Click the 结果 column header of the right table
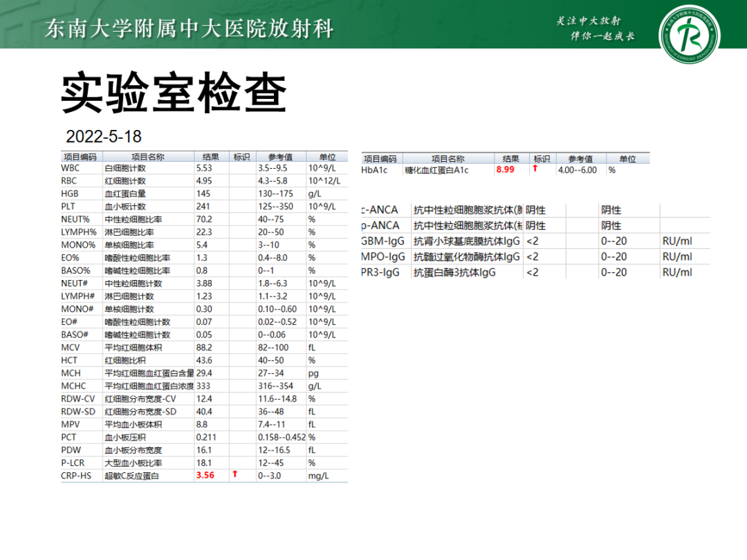747x560 pixels. (x=509, y=157)
